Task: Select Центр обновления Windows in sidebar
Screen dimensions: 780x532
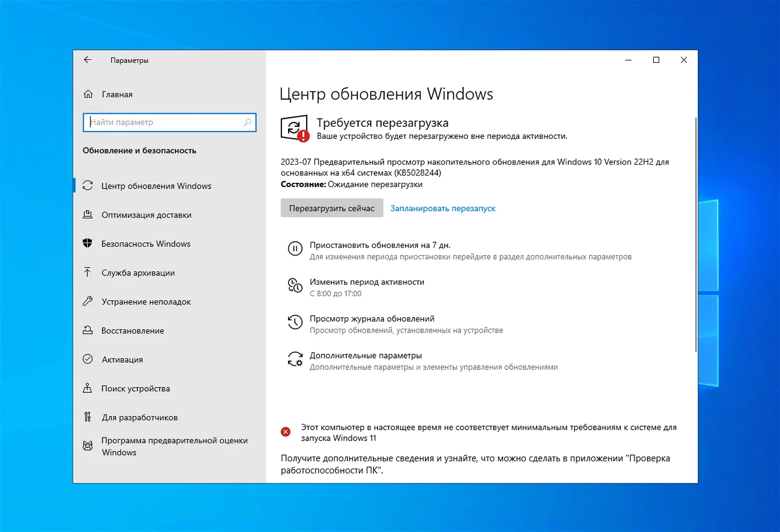Action: pos(170,185)
